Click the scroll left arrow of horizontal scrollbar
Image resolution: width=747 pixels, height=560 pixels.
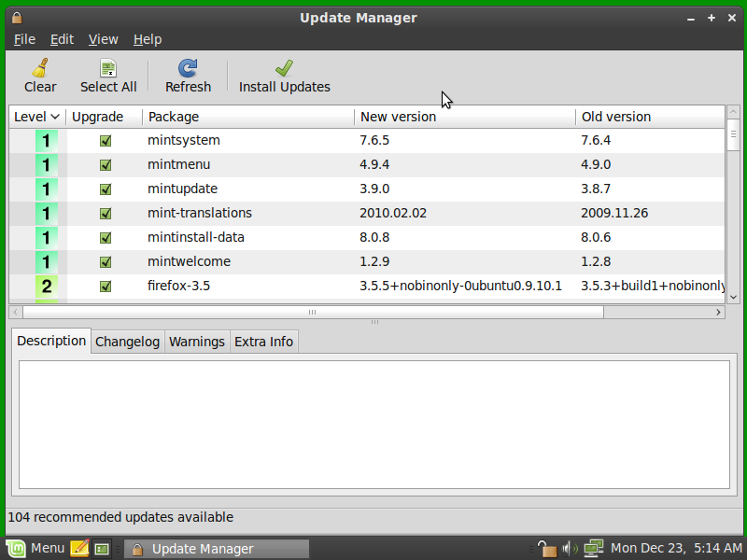point(16,313)
